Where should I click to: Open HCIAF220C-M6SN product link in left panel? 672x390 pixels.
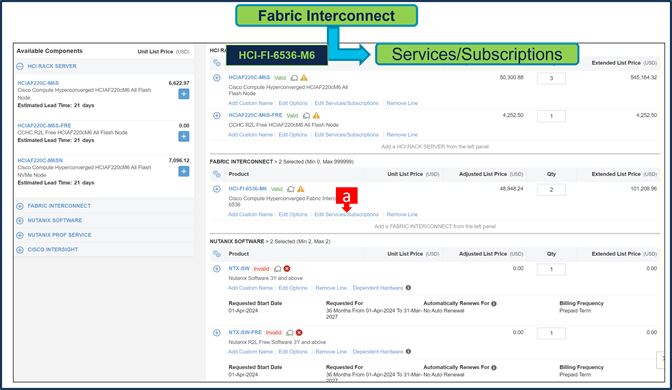pos(40,160)
